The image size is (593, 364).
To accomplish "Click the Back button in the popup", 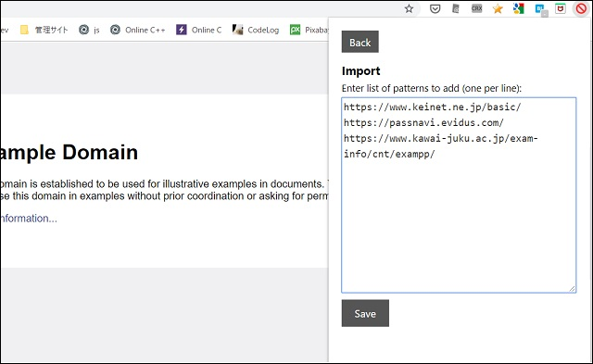I will point(360,42).
